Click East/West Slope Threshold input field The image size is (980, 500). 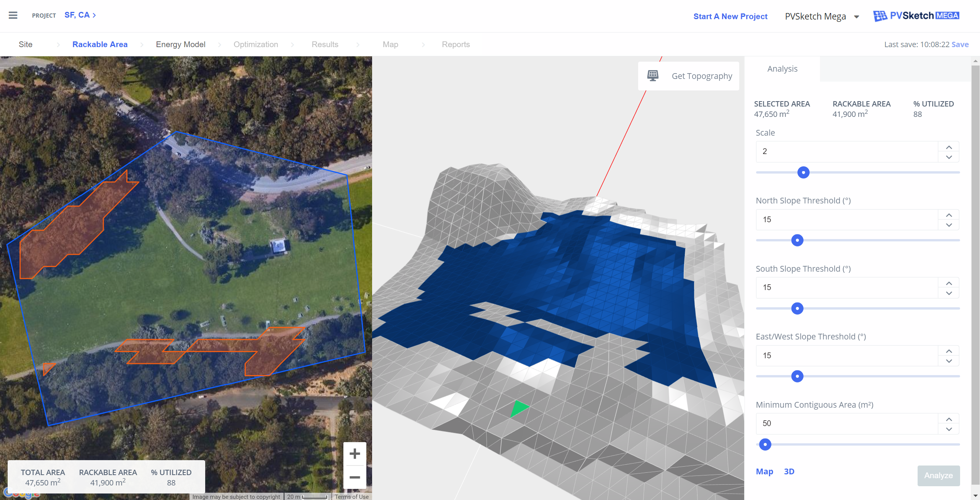[847, 356]
